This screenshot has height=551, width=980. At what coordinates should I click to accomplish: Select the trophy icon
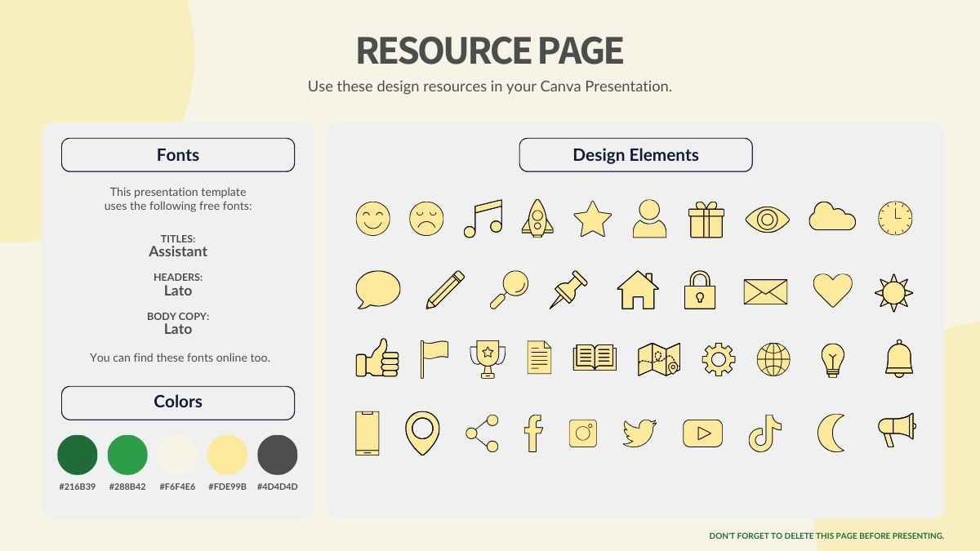pos(488,359)
